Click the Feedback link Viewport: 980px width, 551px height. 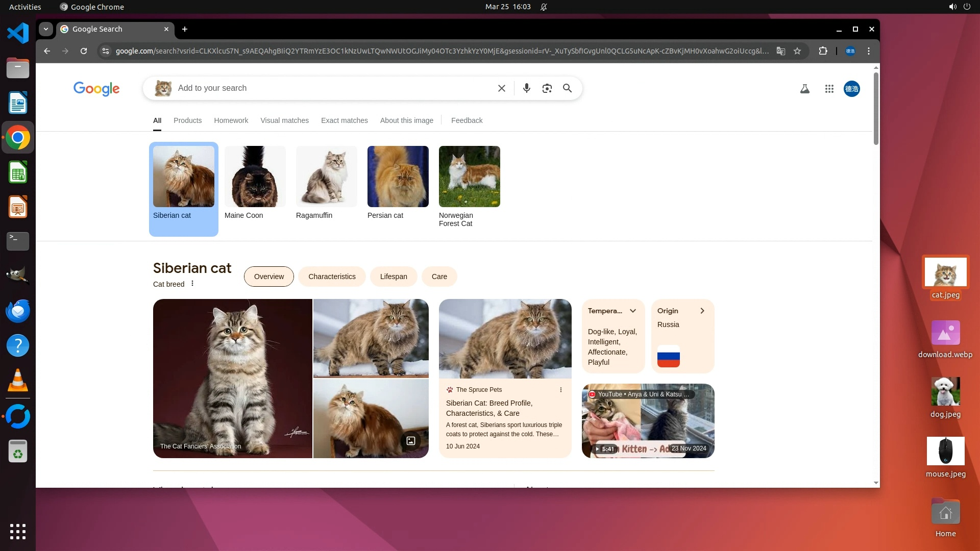tap(467, 120)
